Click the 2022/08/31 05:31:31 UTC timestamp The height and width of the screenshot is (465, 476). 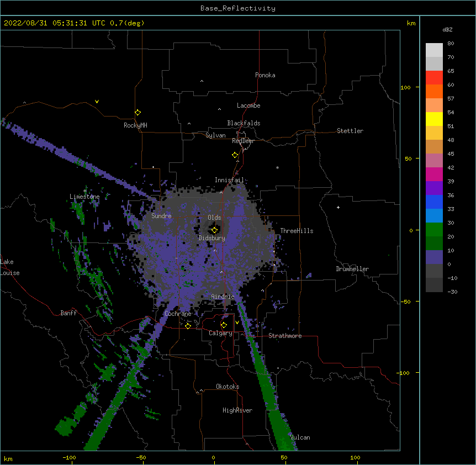pos(55,23)
